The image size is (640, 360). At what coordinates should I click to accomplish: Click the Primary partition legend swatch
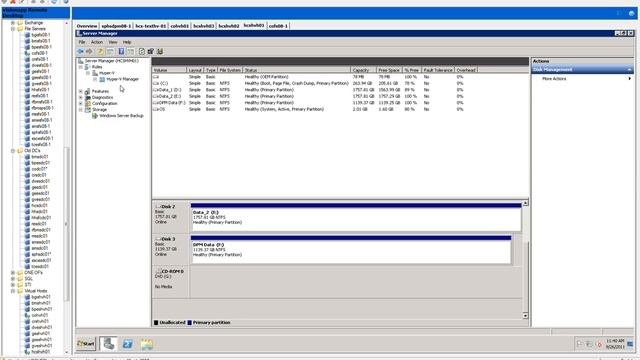pos(190,322)
